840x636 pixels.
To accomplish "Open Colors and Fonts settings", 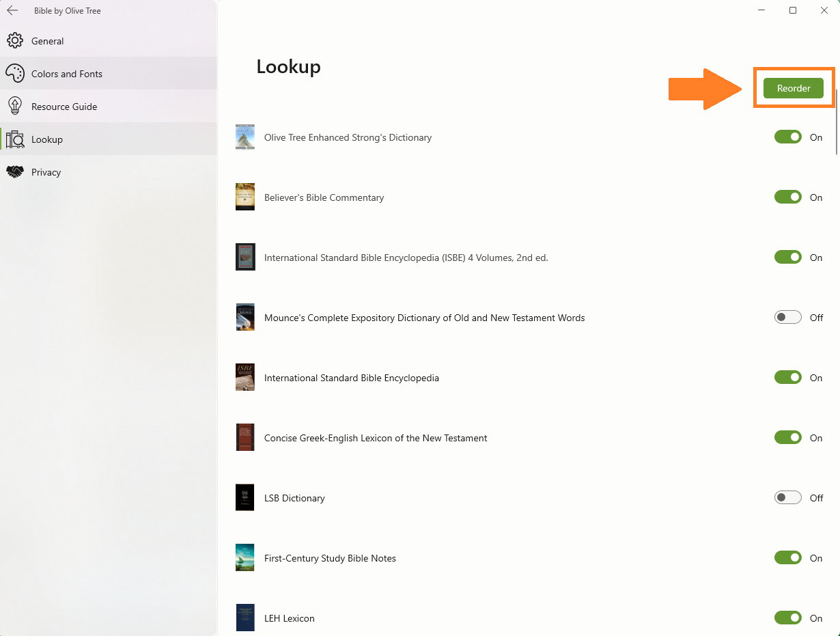I will tap(109, 74).
